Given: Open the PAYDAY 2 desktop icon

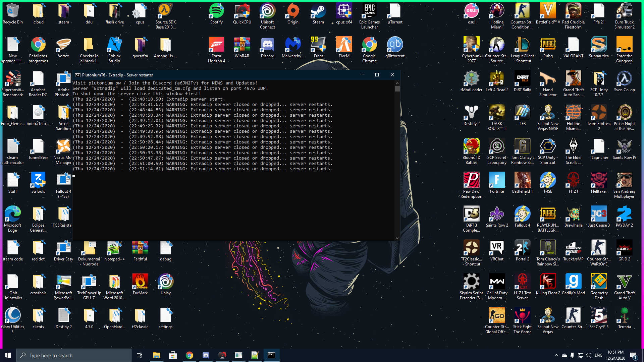Looking at the screenshot, I should coord(624,217).
